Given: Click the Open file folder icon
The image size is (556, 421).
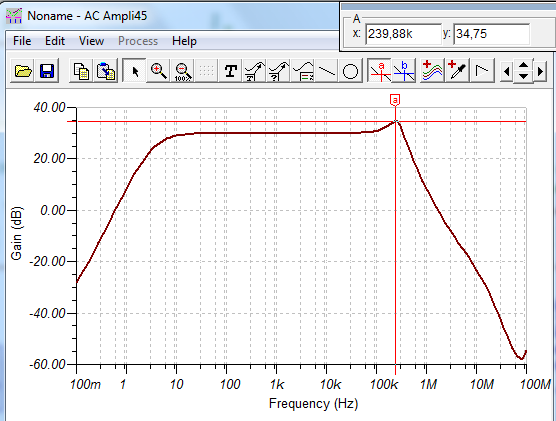Looking at the screenshot, I should click(x=23, y=71).
